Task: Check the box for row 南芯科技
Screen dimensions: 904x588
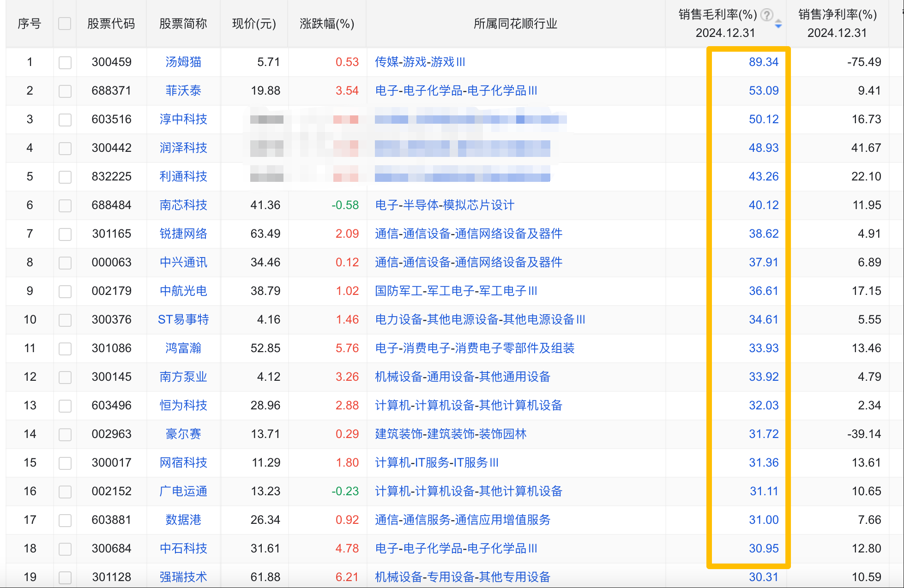Action: 65,205
